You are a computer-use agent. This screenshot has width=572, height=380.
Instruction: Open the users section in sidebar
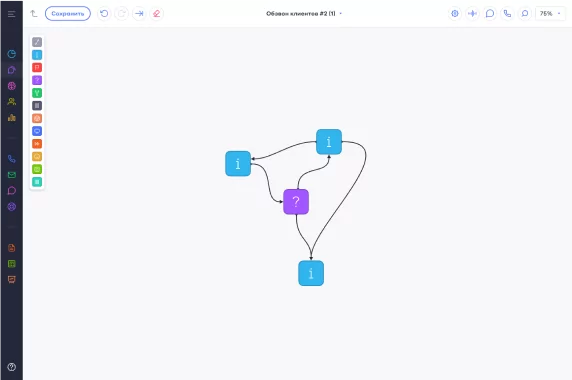(12, 101)
